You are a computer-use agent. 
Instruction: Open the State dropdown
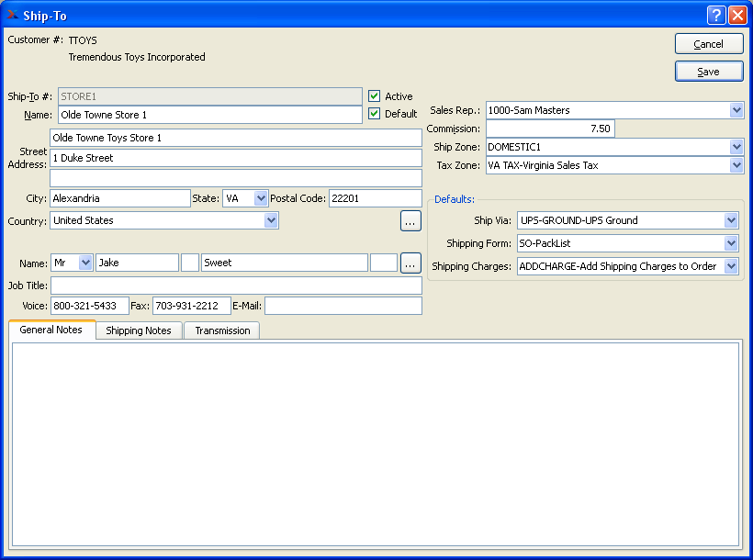click(260, 198)
